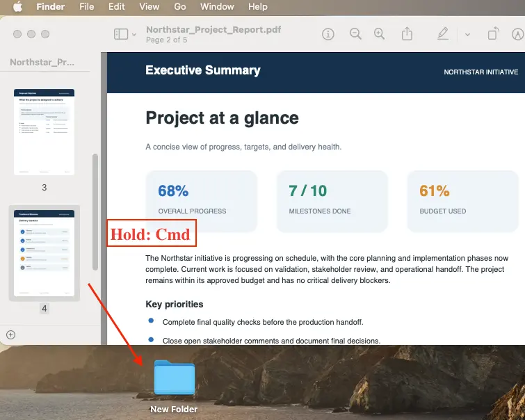Image resolution: width=525 pixels, height=420 pixels.
Task: Open the Apple menu
Action: point(18,7)
